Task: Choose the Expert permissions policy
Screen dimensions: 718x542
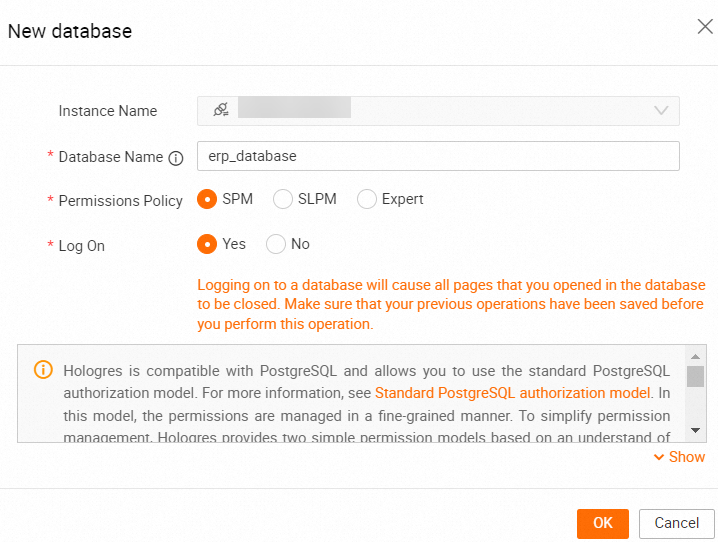Action: (367, 199)
